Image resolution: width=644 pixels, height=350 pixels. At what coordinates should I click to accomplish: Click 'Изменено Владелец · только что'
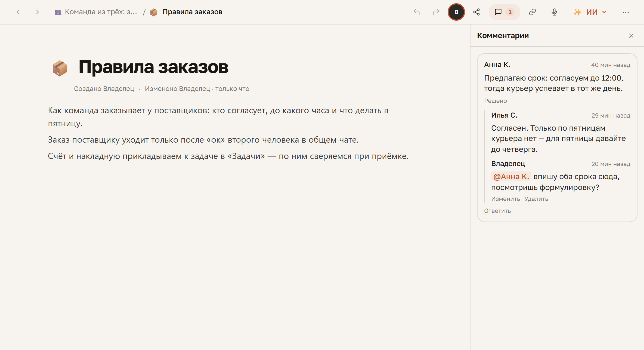coord(197,89)
